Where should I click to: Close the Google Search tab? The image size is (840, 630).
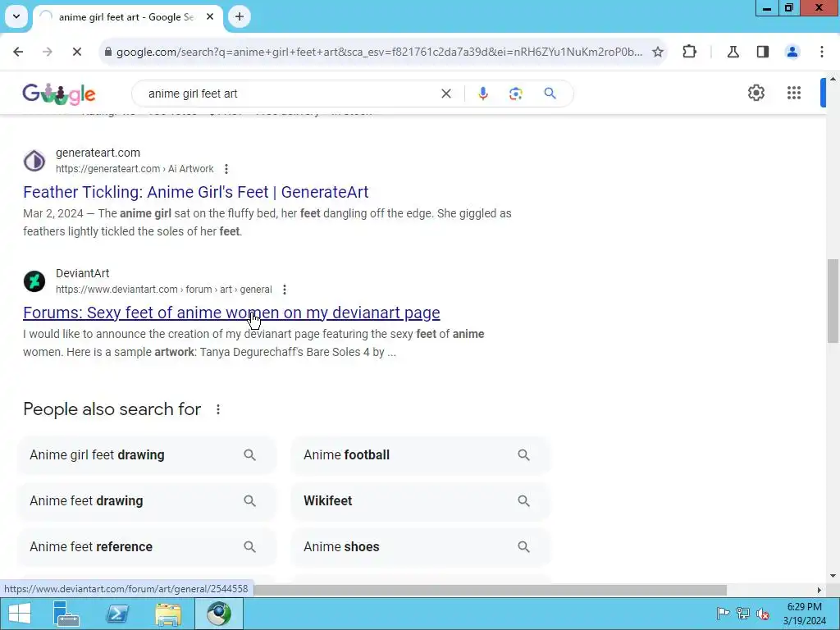click(x=210, y=16)
